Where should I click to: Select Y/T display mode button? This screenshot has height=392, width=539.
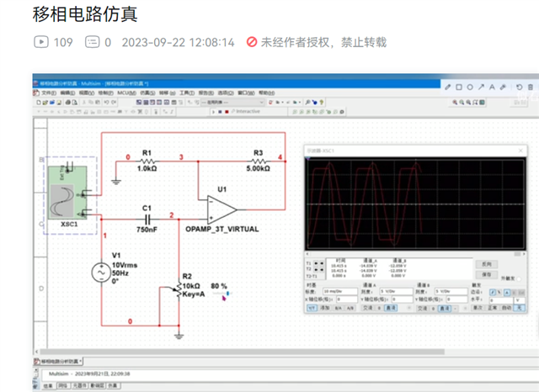(x=312, y=308)
